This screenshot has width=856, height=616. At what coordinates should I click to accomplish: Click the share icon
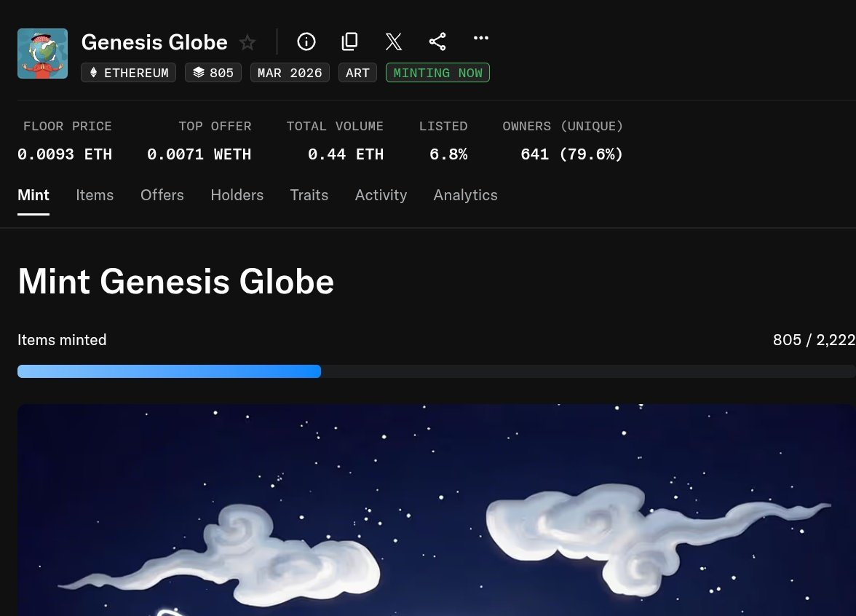click(x=437, y=42)
